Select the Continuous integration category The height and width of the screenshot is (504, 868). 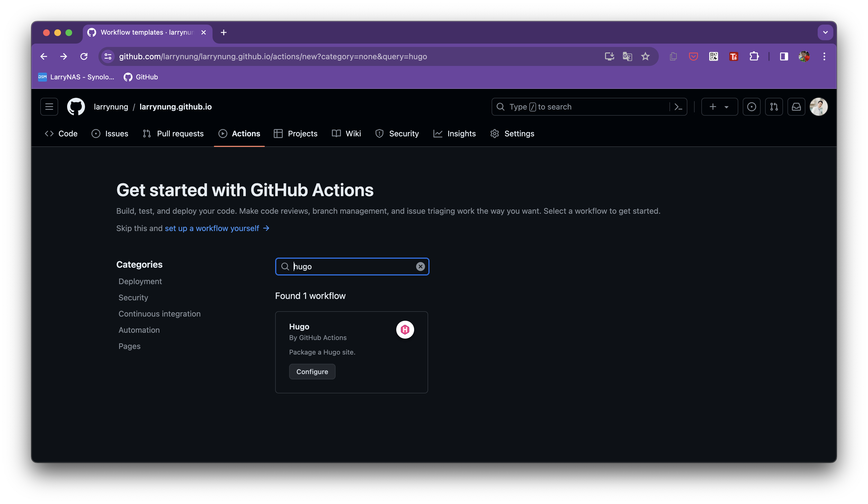(159, 314)
